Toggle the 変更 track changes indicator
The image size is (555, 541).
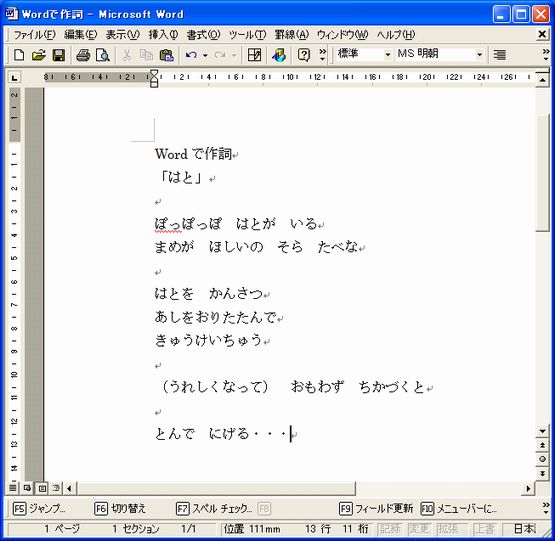[419, 529]
